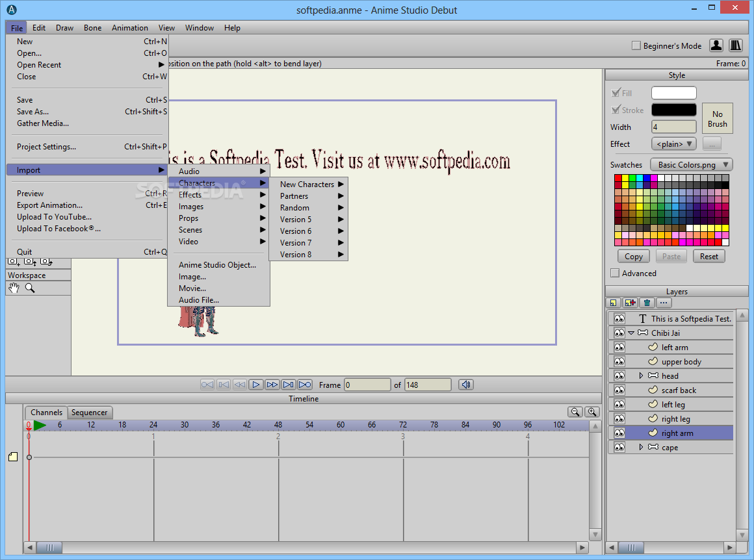The height and width of the screenshot is (560, 754).
Task: Hide the text layer via eye toggle
Action: pyautogui.click(x=619, y=319)
